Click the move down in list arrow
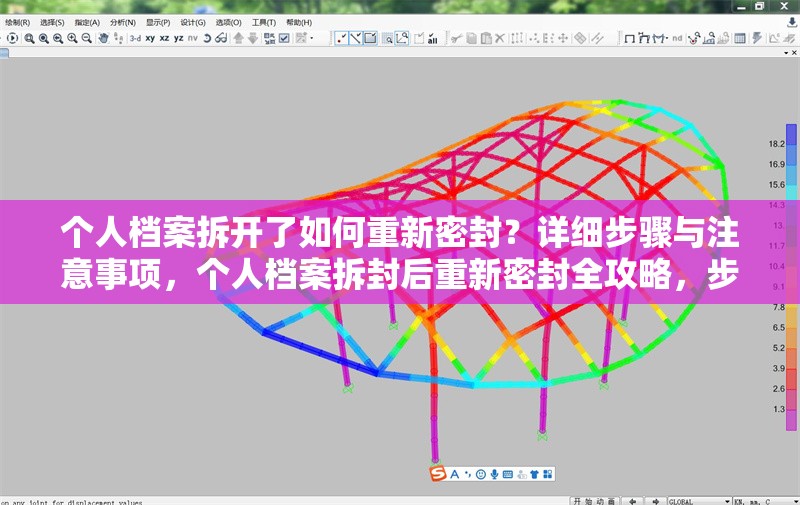This screenshot has width=800, height=505. pyautogui.click(x=253, y=38)
